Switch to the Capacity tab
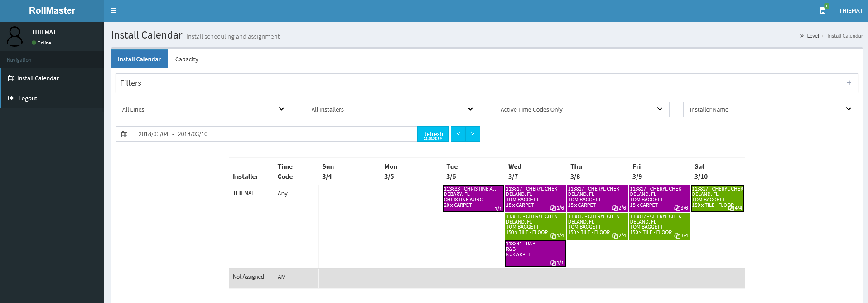 187,59
